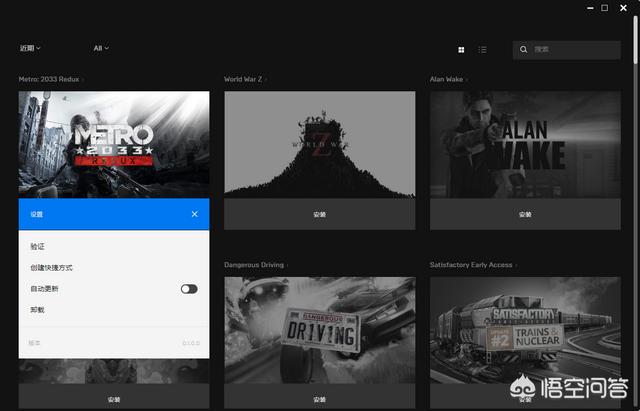This screenshot has height=411, width=640.
Task: Open Dangerous Driving title link
Action: 254,265
